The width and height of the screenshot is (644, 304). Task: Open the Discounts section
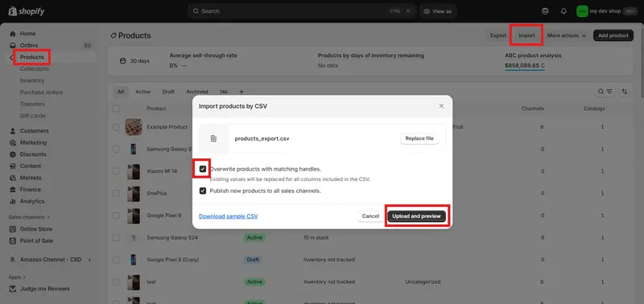click(x=33, y=154)
